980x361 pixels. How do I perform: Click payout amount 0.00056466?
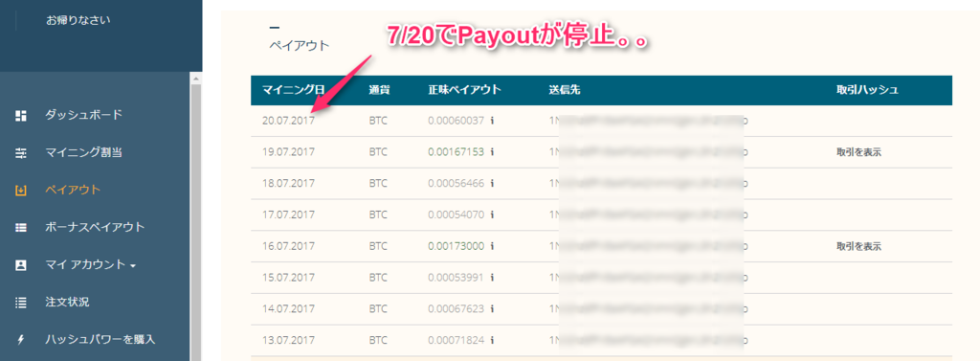457,183
